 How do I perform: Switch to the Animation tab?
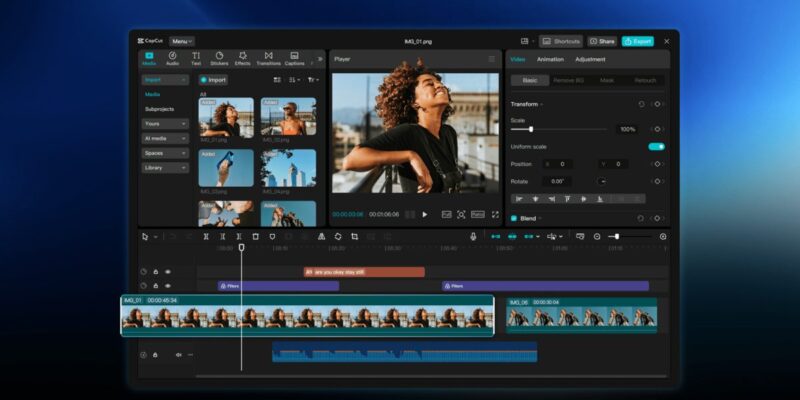[550, 59]
